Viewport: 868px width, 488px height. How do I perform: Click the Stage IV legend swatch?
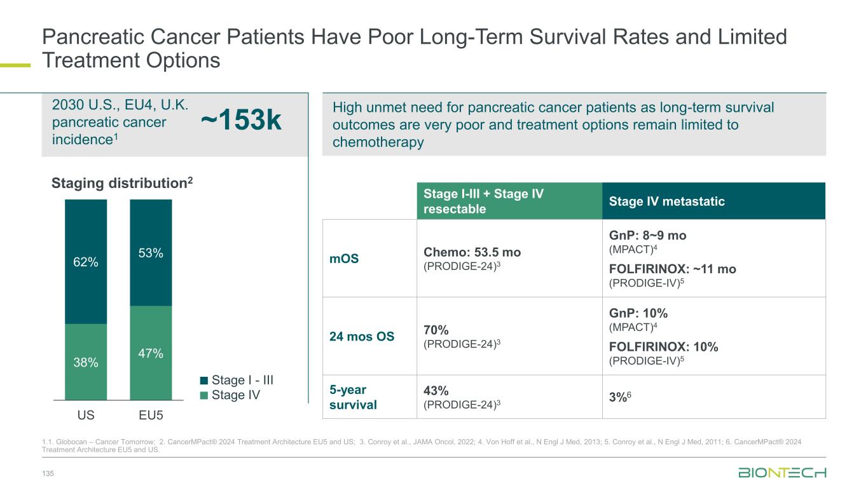coord(203,395)
